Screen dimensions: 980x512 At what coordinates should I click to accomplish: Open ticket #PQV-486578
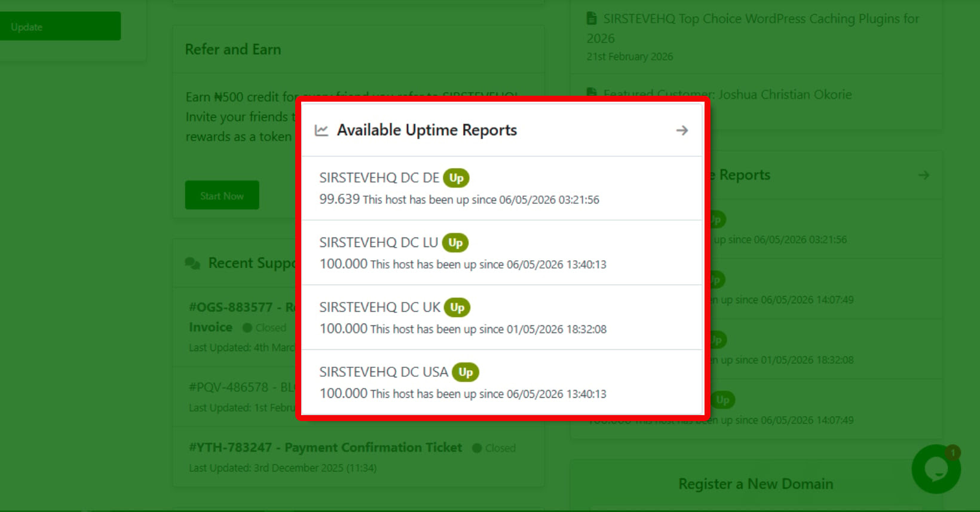(242, 387)
